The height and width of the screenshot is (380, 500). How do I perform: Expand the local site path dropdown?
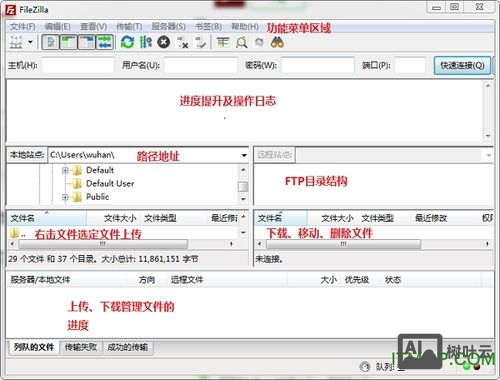pyautogui.click(x=244, y=155)
